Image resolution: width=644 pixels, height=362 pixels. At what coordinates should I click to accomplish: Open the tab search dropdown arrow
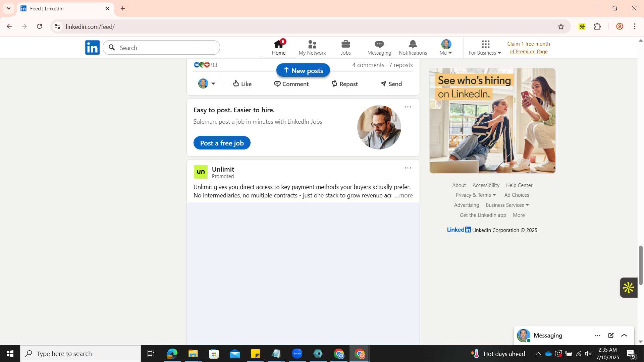point(9,8)
